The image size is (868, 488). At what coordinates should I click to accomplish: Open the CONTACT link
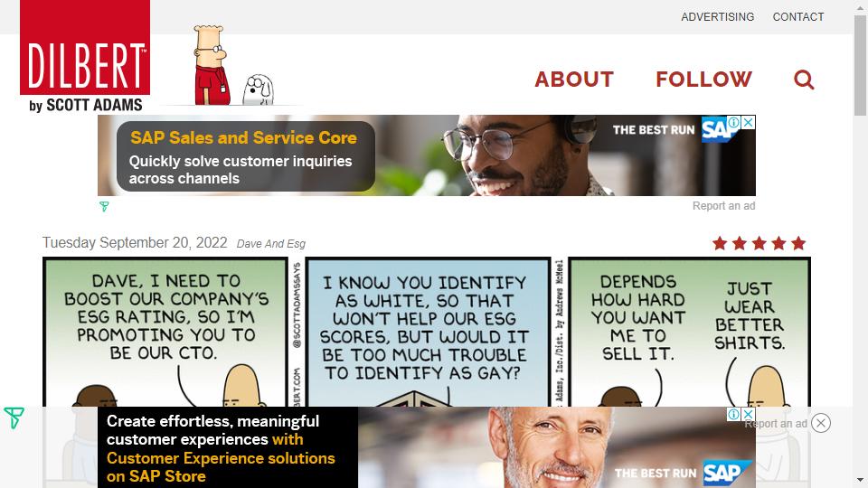798,17
